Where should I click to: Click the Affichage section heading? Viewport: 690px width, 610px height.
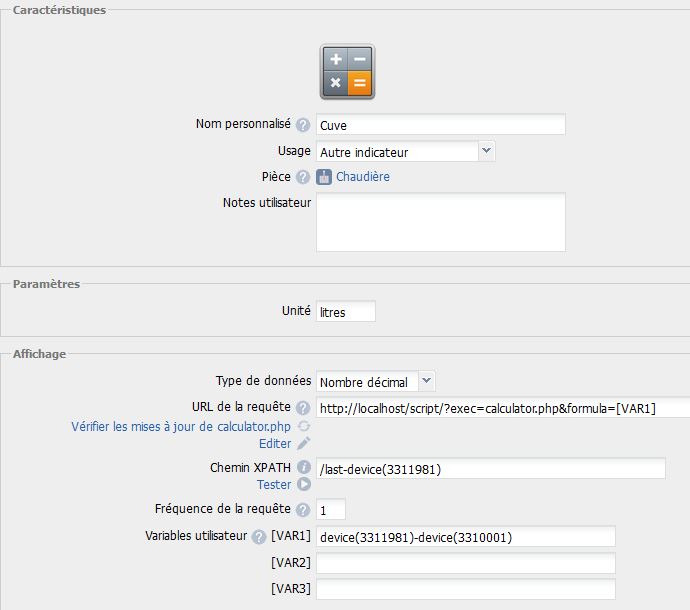(39, 354)
